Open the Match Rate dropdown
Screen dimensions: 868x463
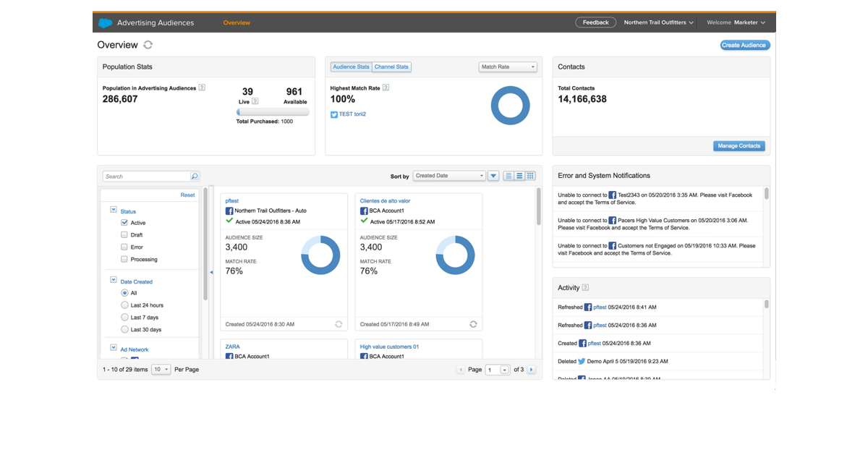pos(508,67)
